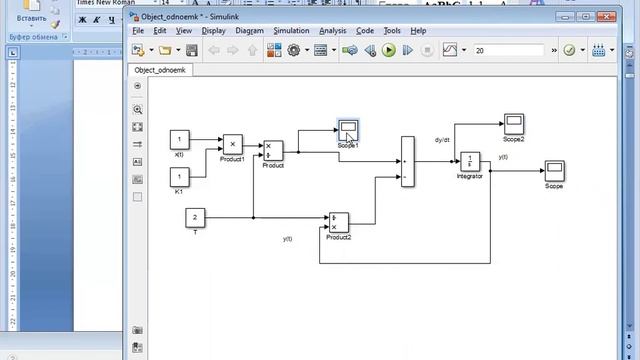Click the Area rectangle palette icon
Image resolution: width=640 pixels, height=360 pixels.
138,197
